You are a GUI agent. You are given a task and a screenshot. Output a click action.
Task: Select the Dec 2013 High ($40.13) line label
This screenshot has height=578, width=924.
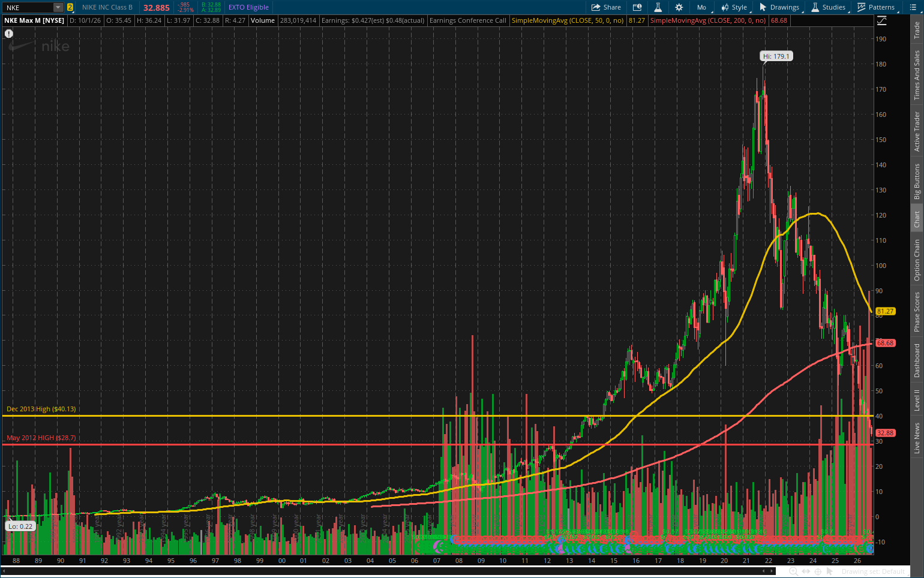pyautogui.click(x=41, y=409)
